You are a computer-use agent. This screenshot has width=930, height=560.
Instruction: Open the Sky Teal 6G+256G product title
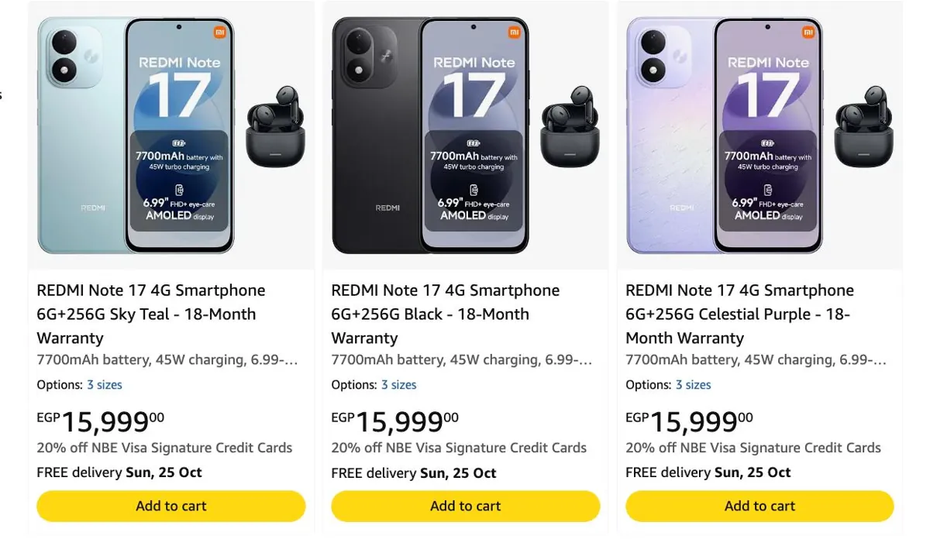tap(151, 314)
